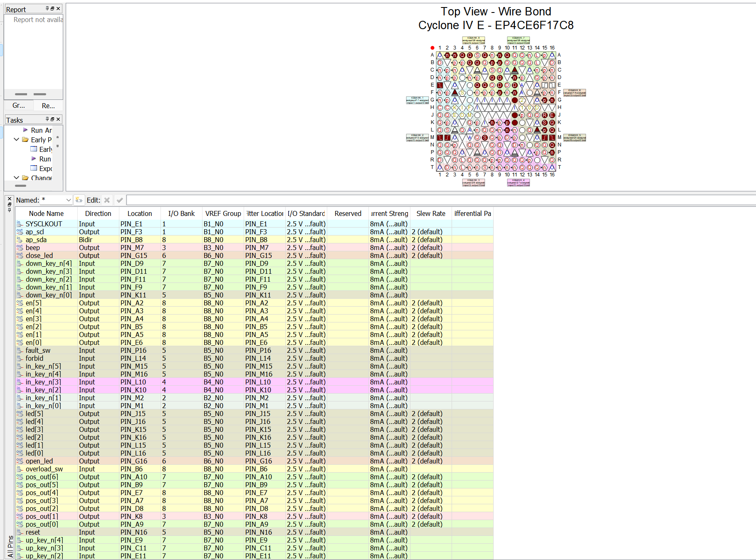Click the play icon beside Run Ar task

[x=25, y=130]
